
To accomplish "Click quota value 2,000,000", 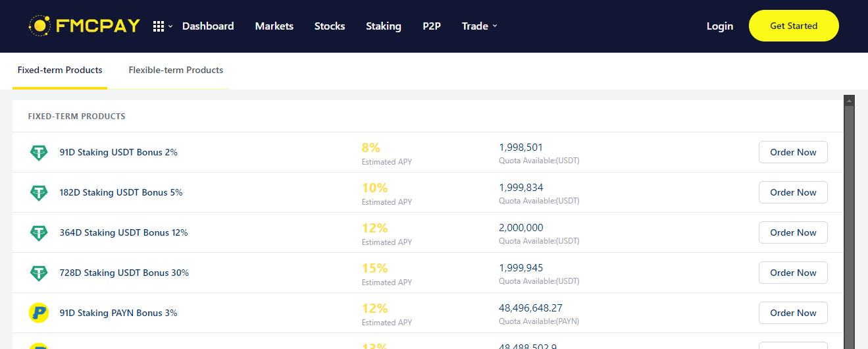I will point(521,228).
